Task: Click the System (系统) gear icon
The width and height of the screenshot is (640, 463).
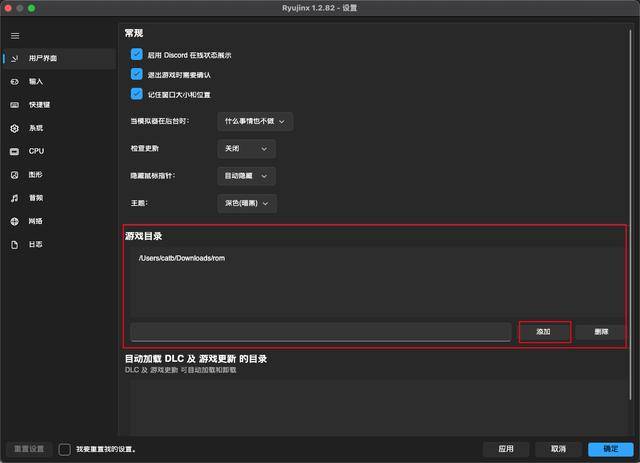Action: pyautogui.click(x=15, y=128)
